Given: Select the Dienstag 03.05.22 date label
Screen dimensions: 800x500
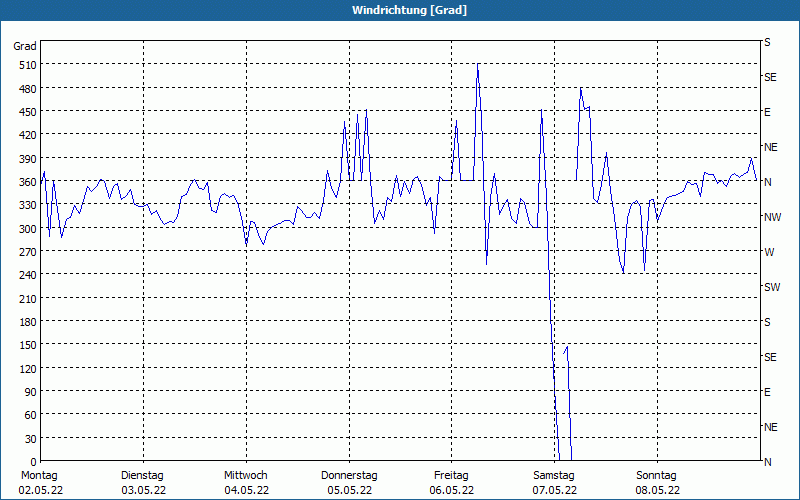Looking at the screenshot, I should point(142,482).
